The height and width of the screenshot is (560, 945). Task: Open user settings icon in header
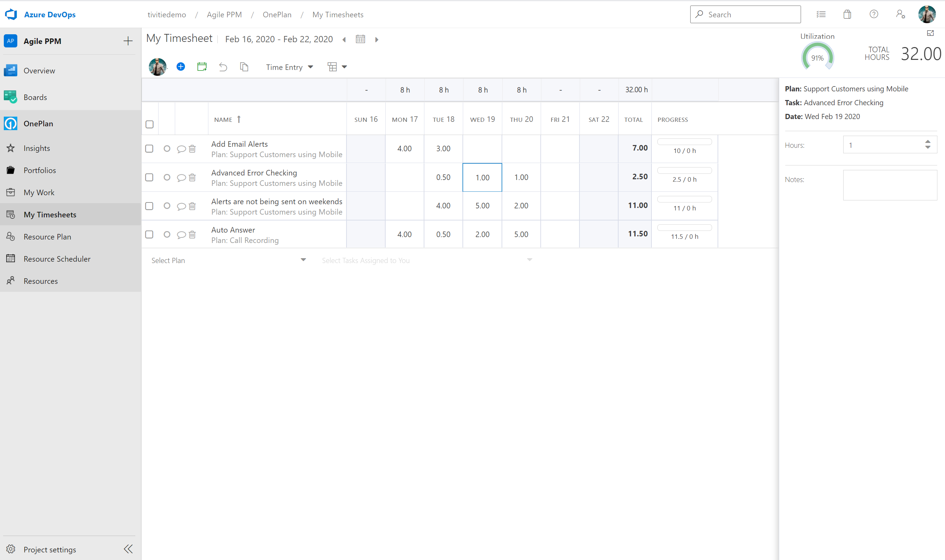900,14
